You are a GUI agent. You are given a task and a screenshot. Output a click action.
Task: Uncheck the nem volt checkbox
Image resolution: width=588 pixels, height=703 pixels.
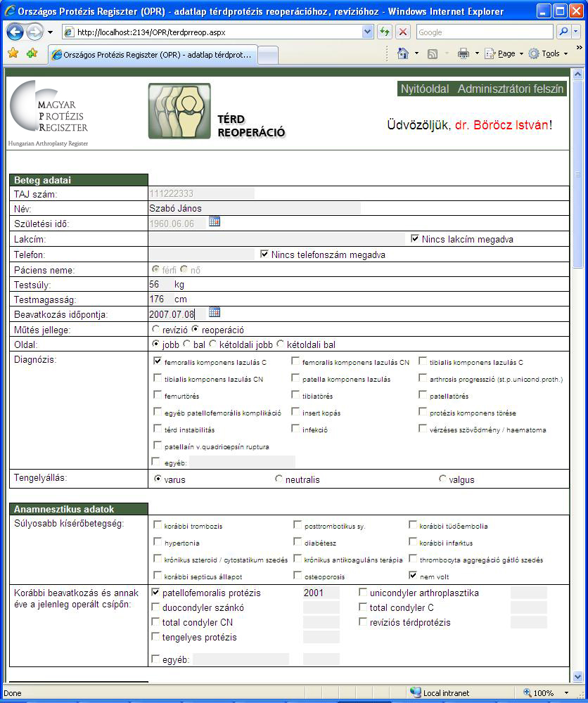pyautogui.click(x=413, y=575)
